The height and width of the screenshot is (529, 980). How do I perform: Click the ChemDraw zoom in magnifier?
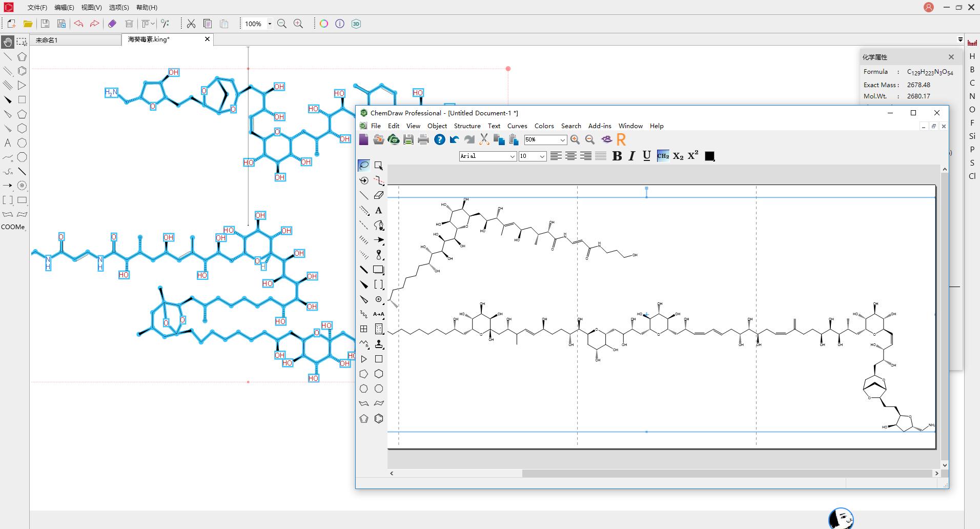[x=575, y=139]
